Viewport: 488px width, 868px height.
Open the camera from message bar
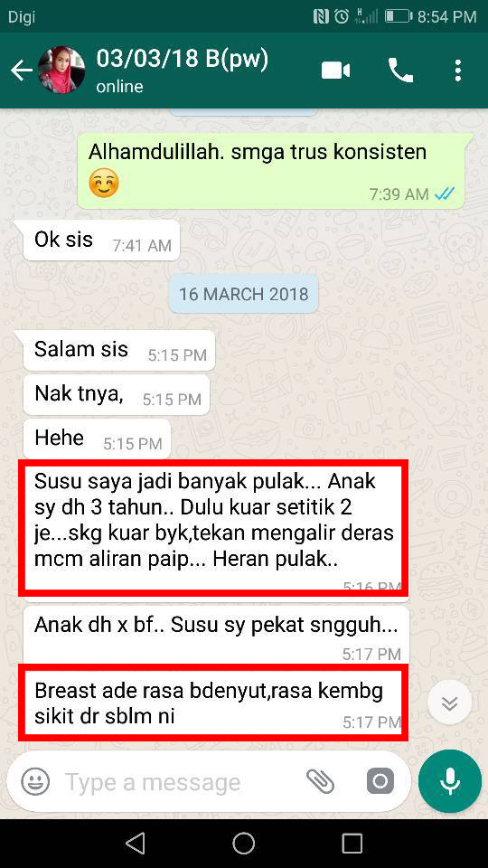click(380, 781)
